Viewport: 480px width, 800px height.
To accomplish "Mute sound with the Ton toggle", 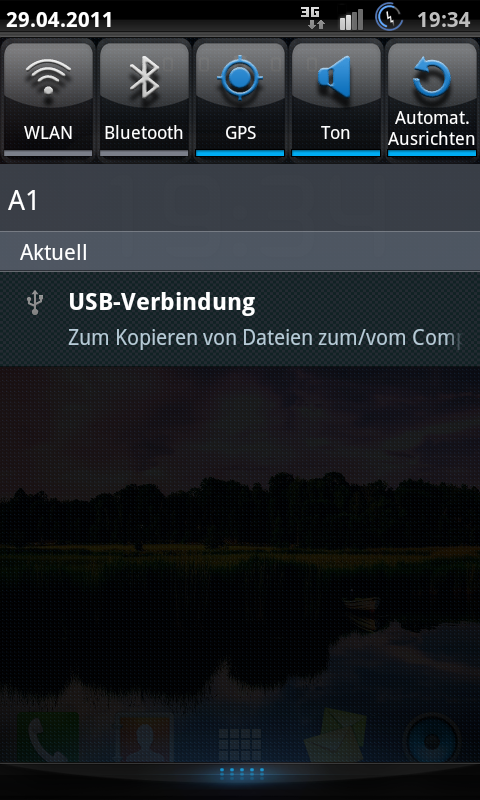I will coord(336,99).
